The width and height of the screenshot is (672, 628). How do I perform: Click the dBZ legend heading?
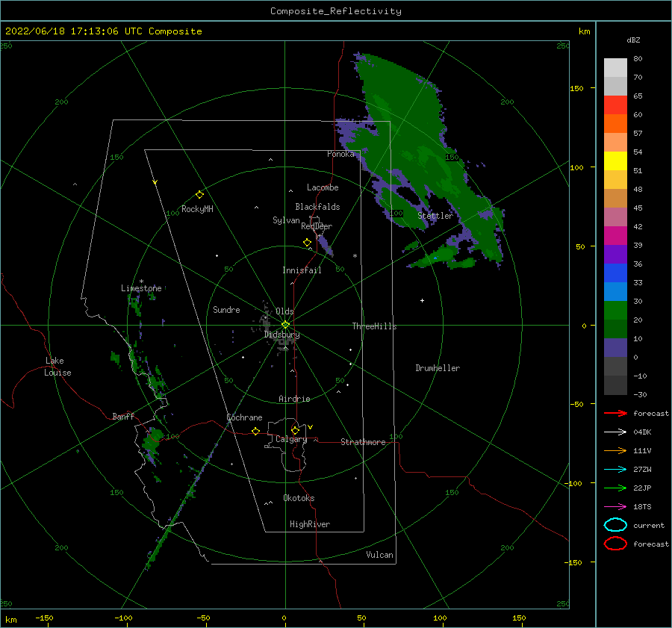pyautogui.click(x=633, y=40)
